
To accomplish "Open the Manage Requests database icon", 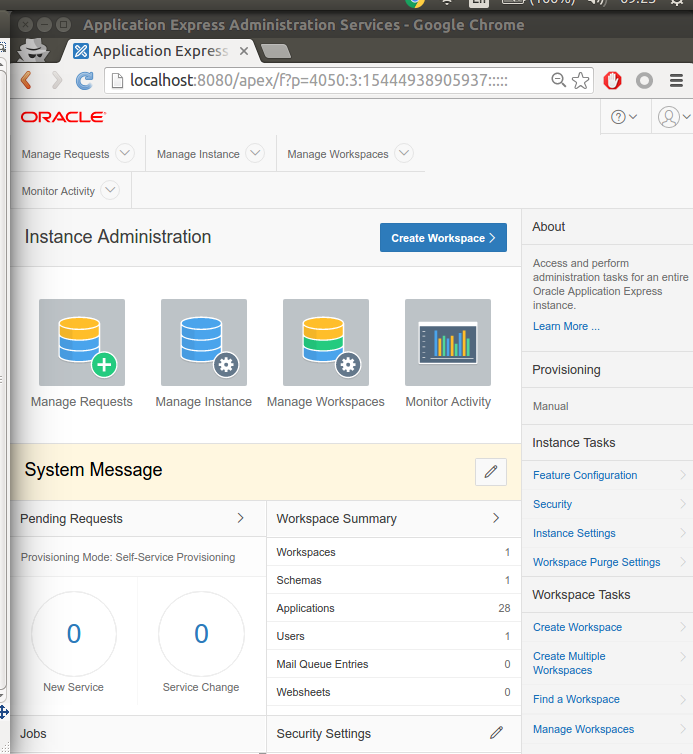I will [x=82, y=342].
